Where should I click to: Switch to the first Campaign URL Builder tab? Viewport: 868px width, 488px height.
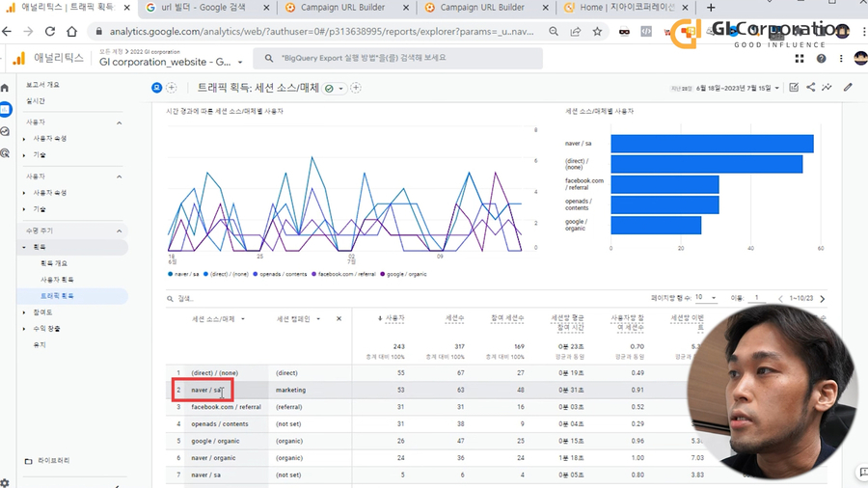tap(342, 8)
